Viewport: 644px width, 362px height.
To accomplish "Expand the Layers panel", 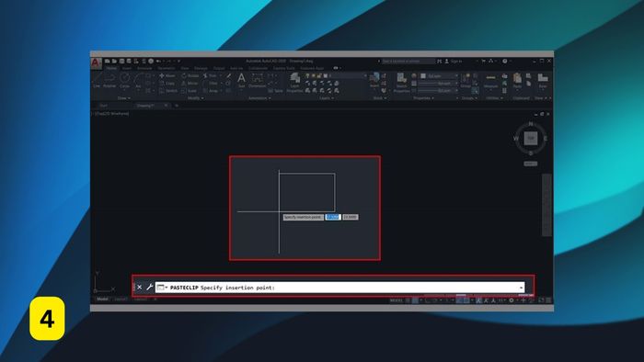I will [x=326, y=98].
